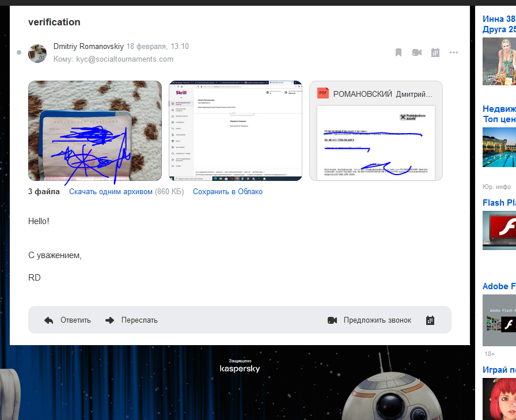Click recipient kyc@socialtournaments.com
The width and height of the screenshot is (516, 420).
124,59
